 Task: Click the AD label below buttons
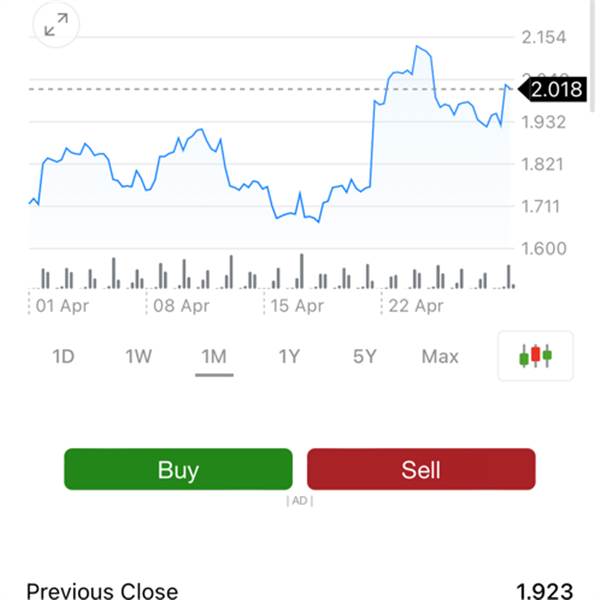(x=300, y=501)
